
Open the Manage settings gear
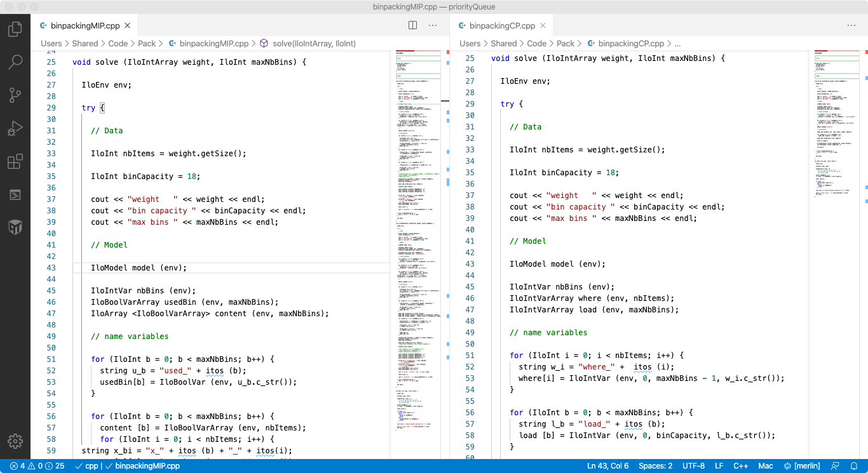15,441
